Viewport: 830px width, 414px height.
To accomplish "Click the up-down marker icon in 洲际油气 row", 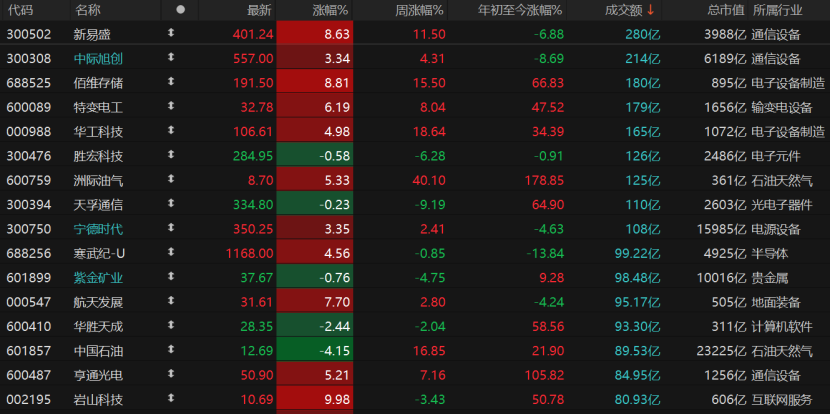I will (170, 179).
